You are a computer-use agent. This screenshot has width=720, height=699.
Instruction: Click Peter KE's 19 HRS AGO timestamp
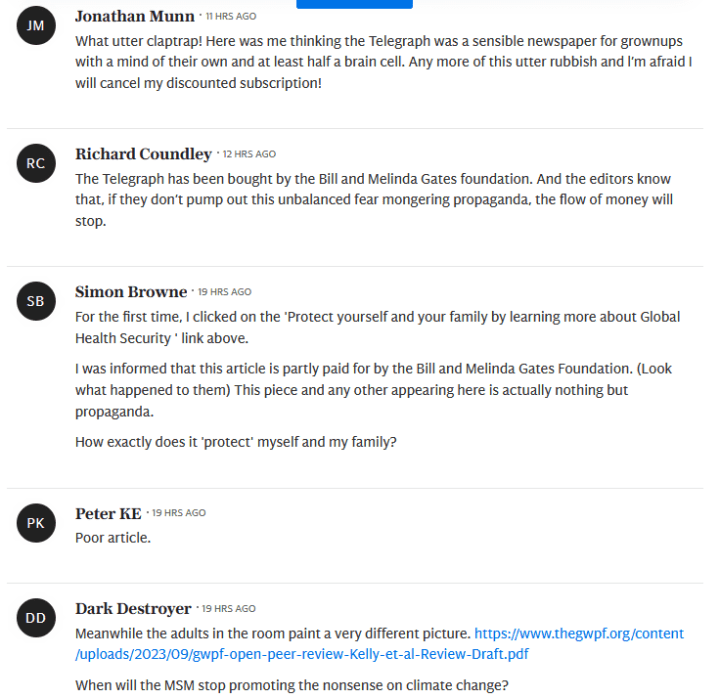click(179, 513)
